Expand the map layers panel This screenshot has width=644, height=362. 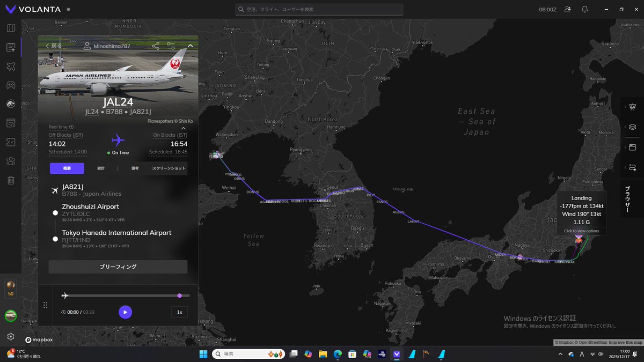[x=632, y=127]
